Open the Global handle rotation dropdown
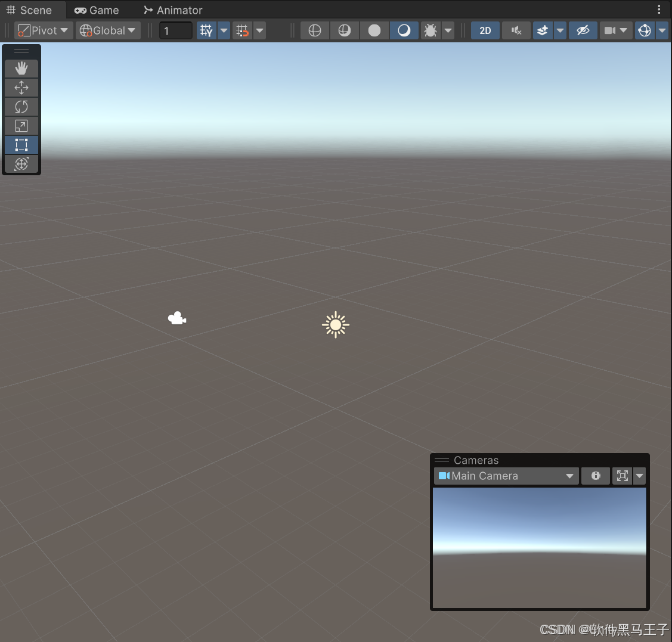 [108, 30]
